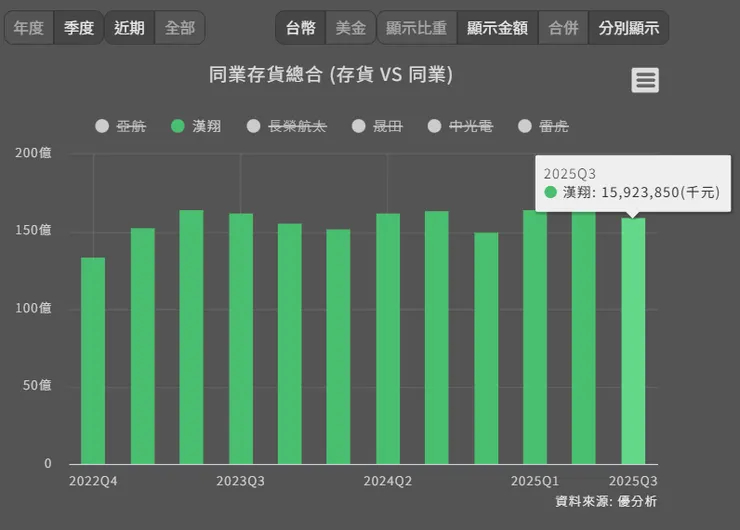740x530 pixels.
Task: Click the green 漢翔 legend dot
Action: click(x=177, y=126)
